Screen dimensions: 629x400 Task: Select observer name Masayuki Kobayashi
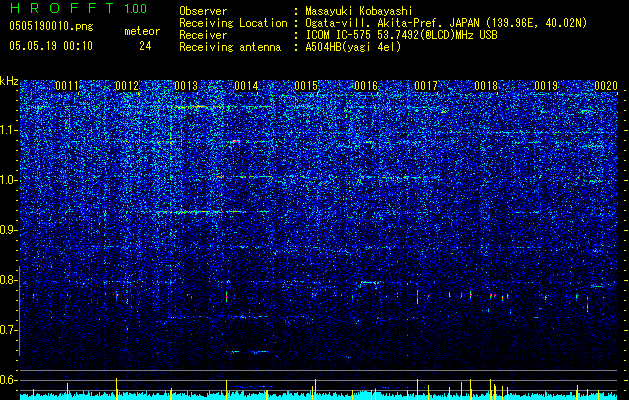click(x=359, y=11)
